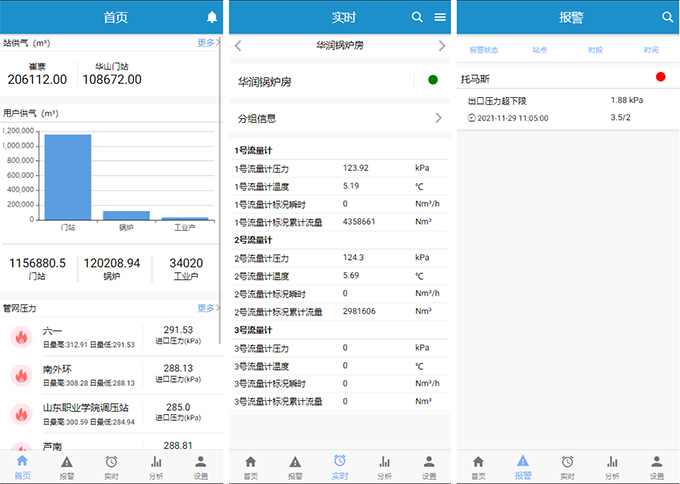The image size is (680, 484).
Task: Click the 门站 bar in 用户供气 chart
Action: click(68, 176)
